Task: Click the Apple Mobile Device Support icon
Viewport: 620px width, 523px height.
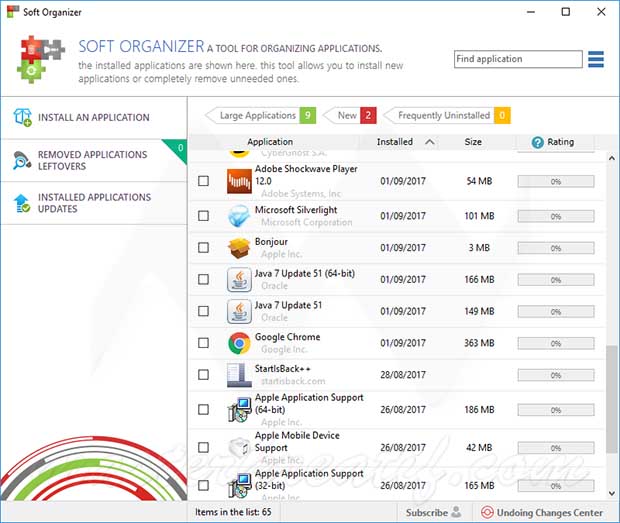Action: click(239, 447)
